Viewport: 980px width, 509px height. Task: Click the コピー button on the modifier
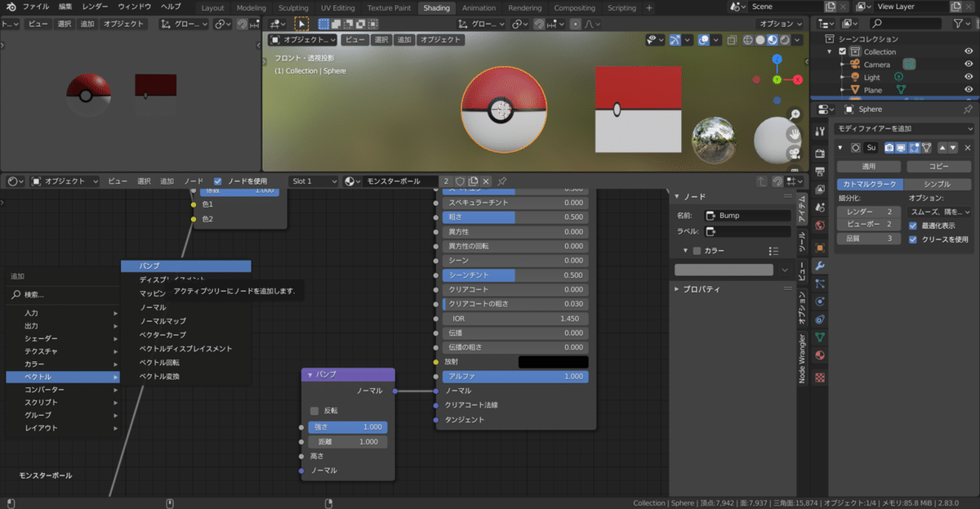tap(938, 166)
